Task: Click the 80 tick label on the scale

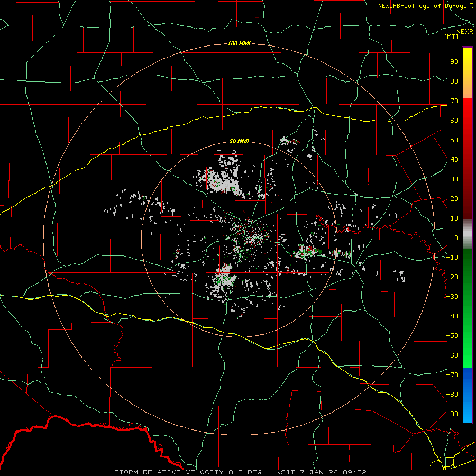Action: click(454, 81)
